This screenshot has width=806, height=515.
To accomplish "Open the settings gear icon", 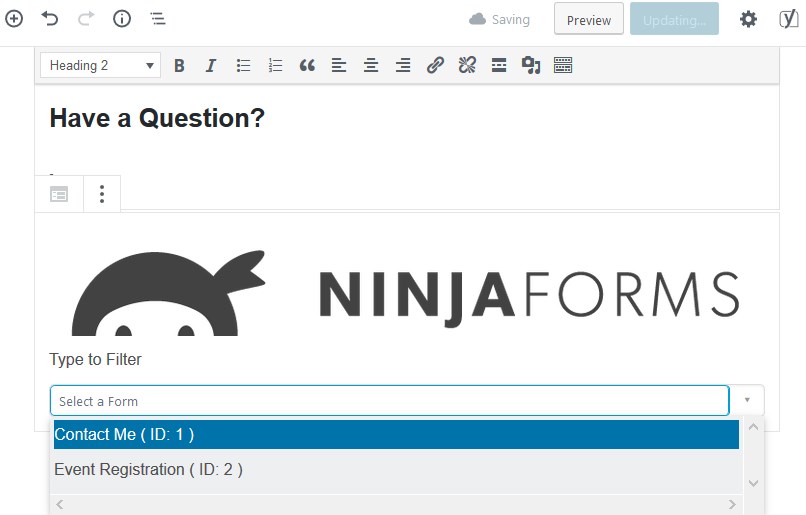I will point(748,20).
